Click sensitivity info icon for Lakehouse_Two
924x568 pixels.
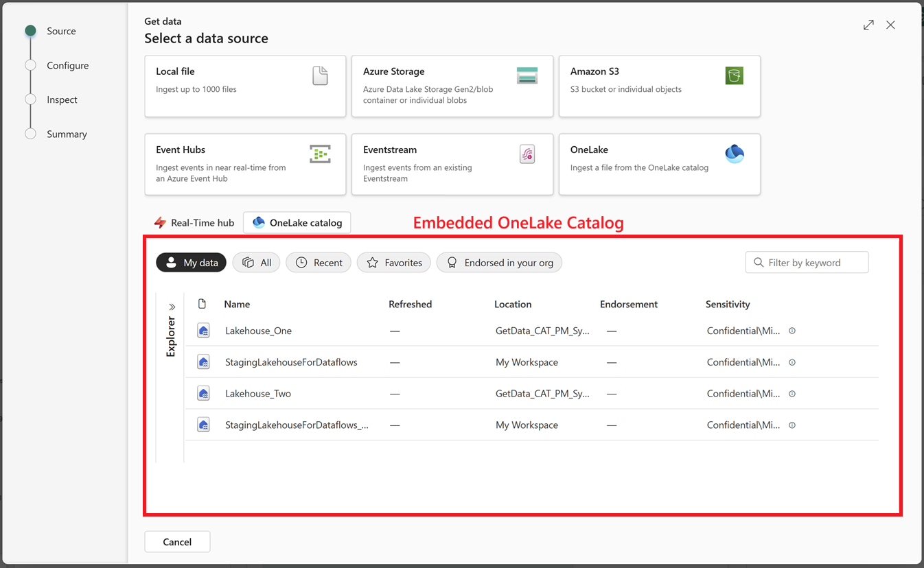coord(792,394)
